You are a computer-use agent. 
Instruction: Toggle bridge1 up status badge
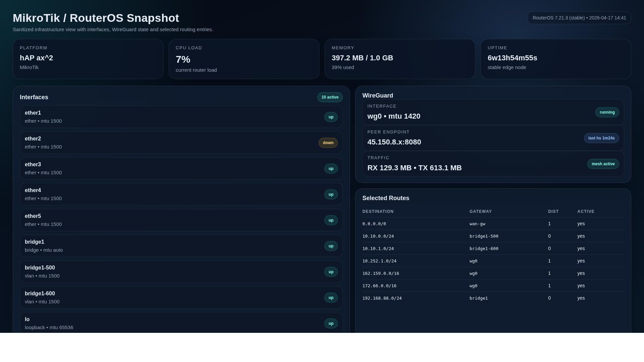[x=331, y=246]
